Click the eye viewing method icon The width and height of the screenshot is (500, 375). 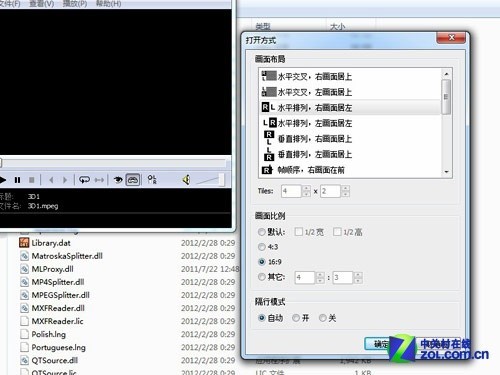coord(118,180)
